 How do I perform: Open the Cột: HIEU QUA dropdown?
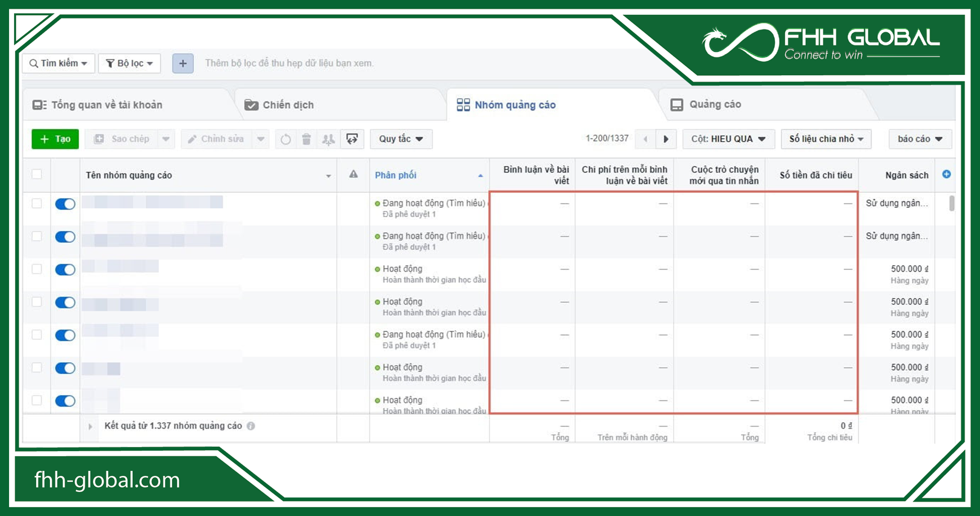pos(728,139)
